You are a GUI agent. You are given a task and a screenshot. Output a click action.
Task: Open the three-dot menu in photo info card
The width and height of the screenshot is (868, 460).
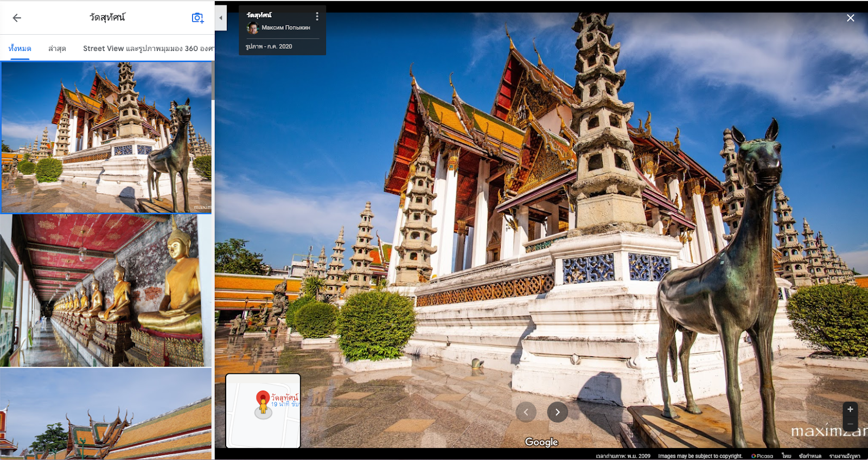[317, 17]
